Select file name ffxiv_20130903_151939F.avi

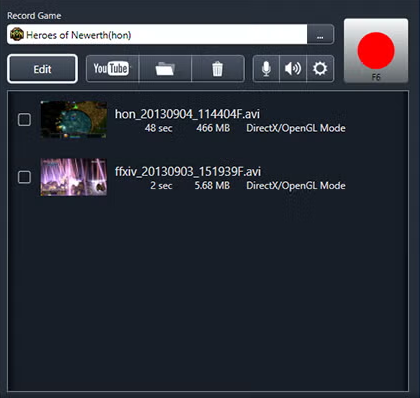tap(188, 172)
